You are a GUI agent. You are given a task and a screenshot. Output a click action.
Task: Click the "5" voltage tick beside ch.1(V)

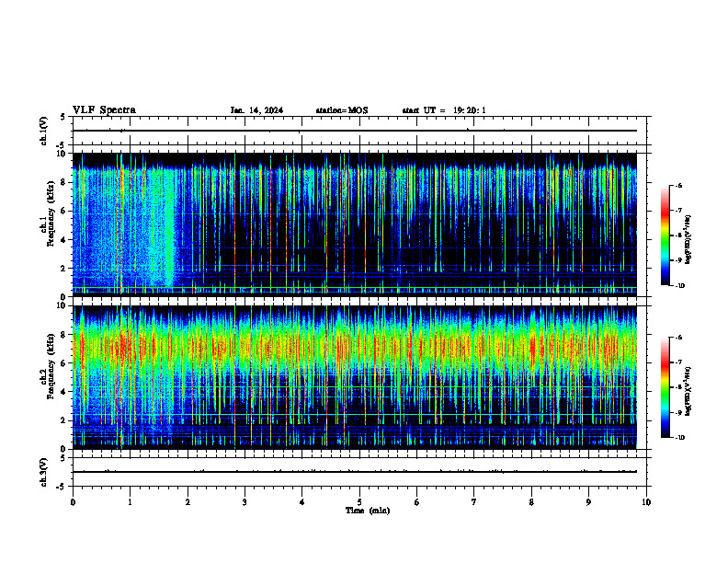tap(64, 117)
